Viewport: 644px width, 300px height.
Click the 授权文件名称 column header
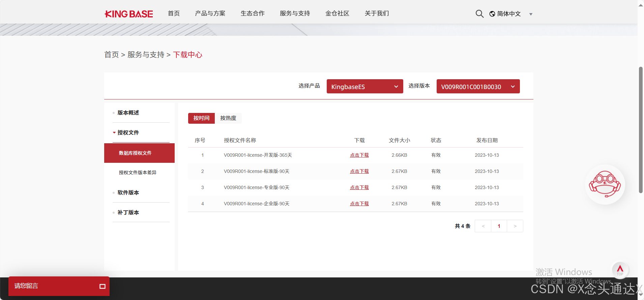240,140
